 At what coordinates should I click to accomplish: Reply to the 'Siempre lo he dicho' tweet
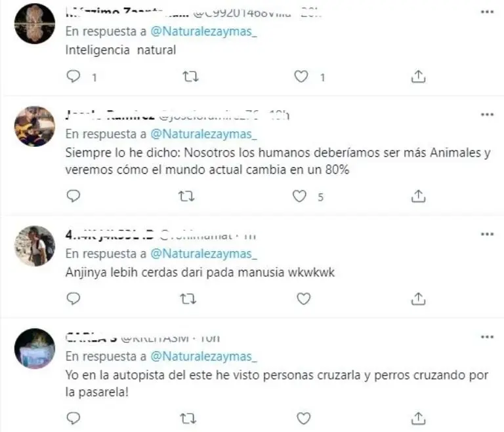[73, 196]
